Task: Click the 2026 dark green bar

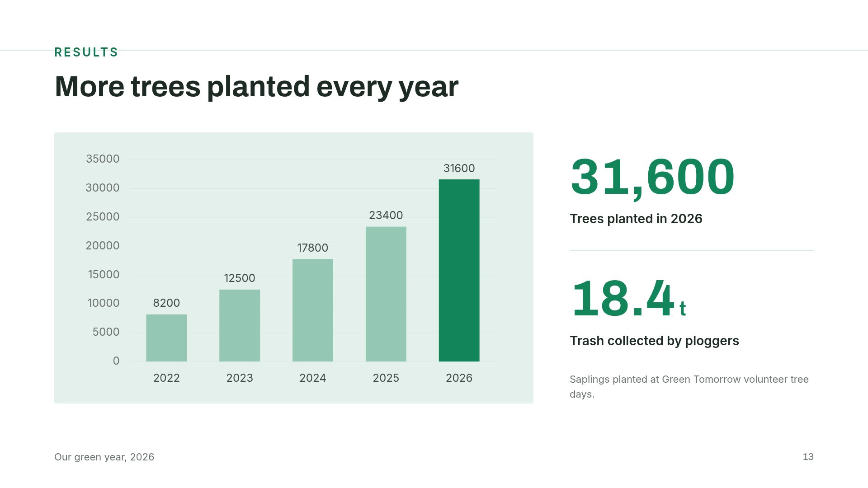Action: coord(459,270)
